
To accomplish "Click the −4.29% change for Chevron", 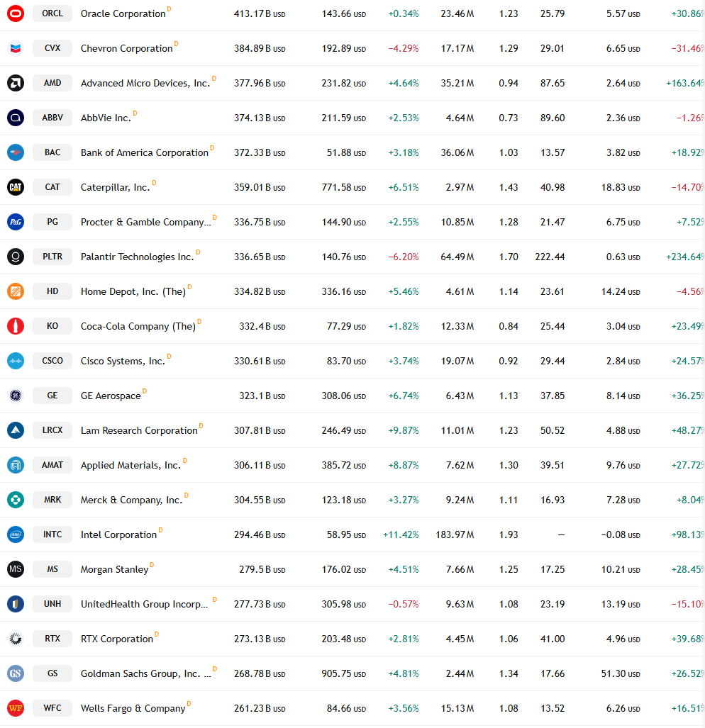I will (x=404, y=49).
